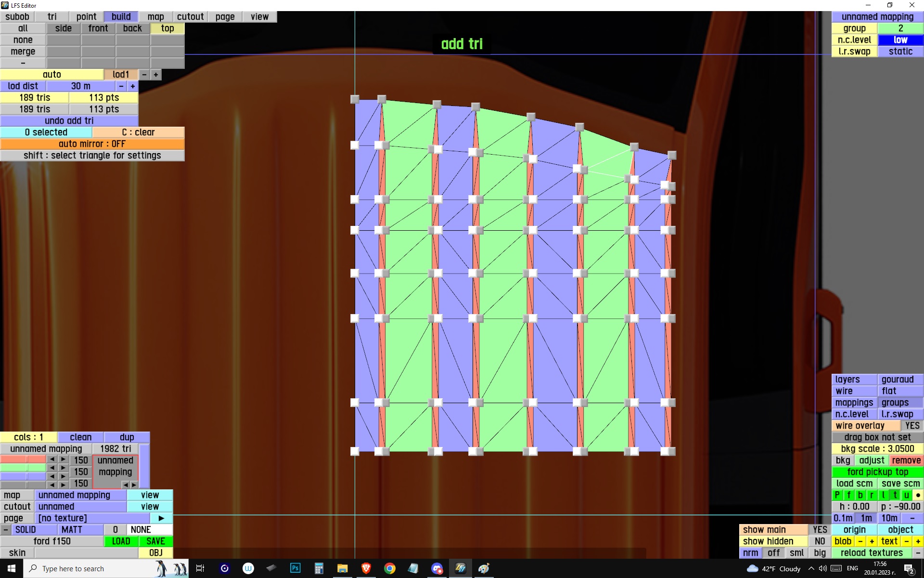Open Photoshop from the taskbar
This screenshot has height=578, width=924.
(x=295, y=568)
